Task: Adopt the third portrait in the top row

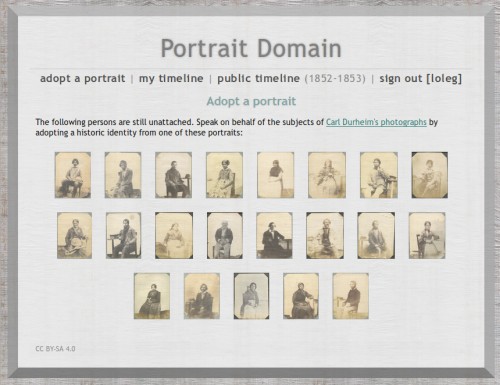Action: click(x=173, y=175)
